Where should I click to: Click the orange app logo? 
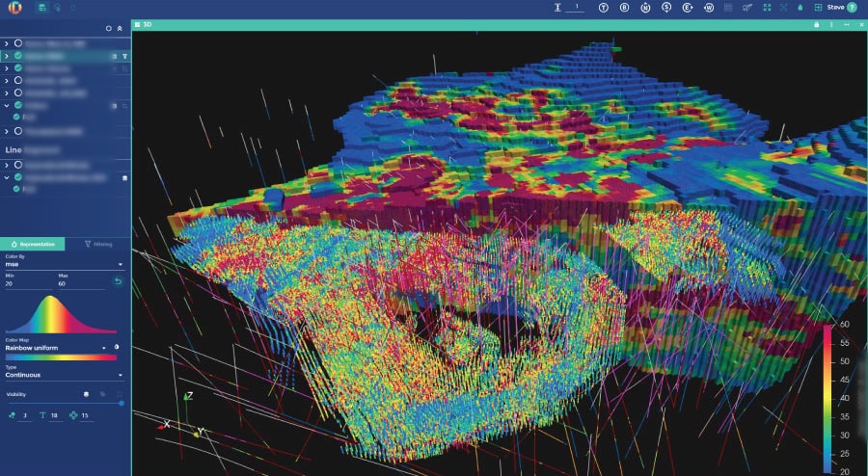point(14,8)
